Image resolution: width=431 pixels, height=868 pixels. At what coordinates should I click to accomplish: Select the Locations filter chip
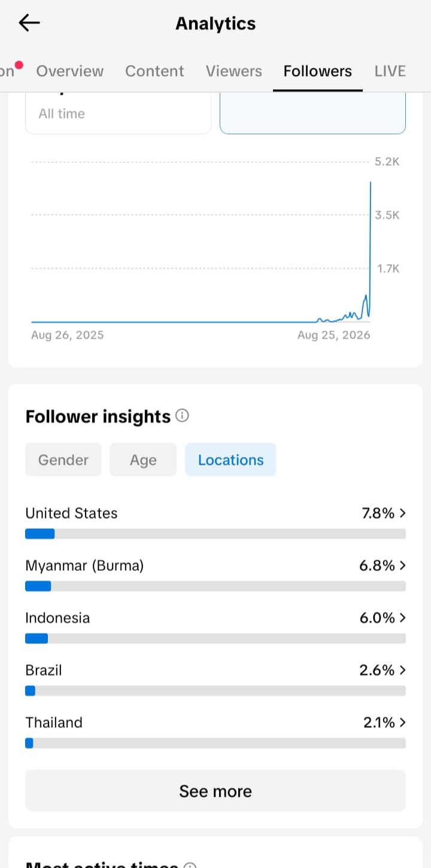pos(230,459)
